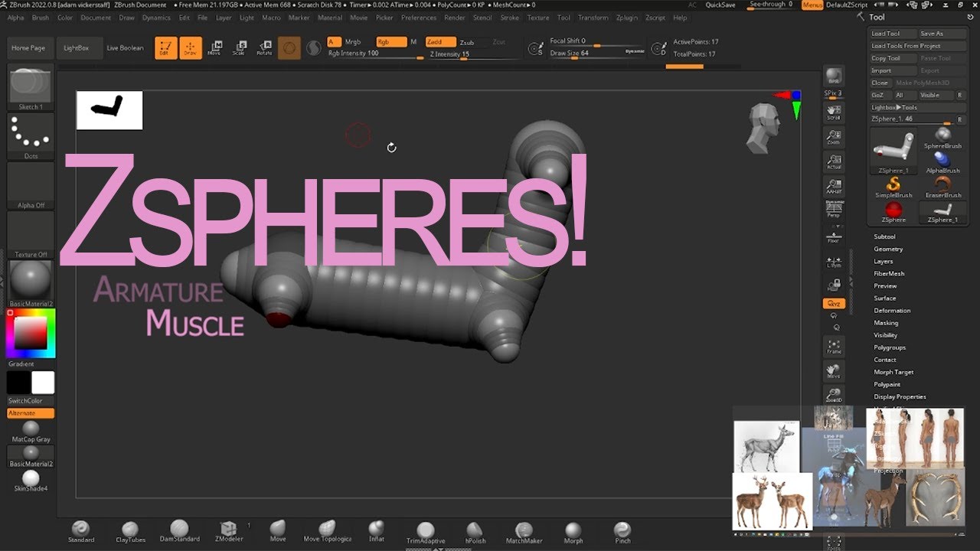Select the Draw mode button

pos(191,48)
